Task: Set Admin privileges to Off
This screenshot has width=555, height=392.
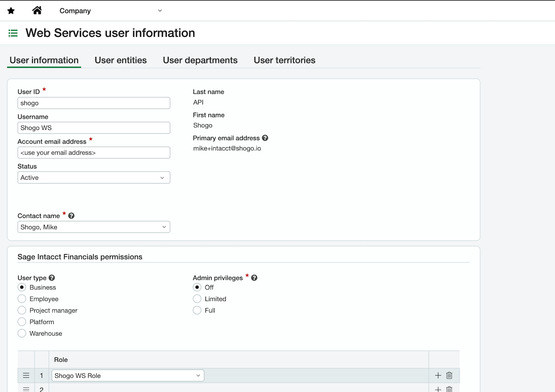Action: [x=197, y=287]
